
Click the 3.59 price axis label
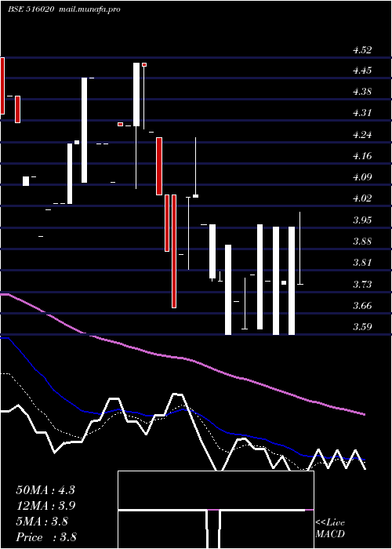coord(362,327)
